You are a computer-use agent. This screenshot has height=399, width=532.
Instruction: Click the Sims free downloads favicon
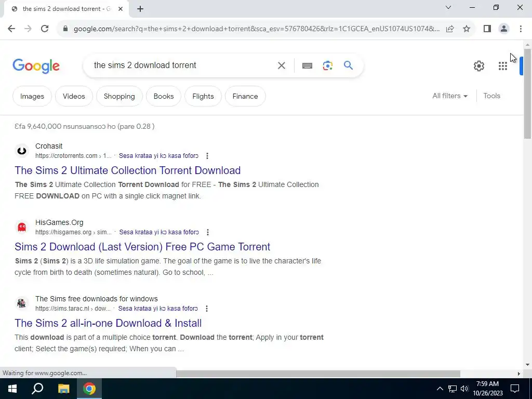(22, 303)
